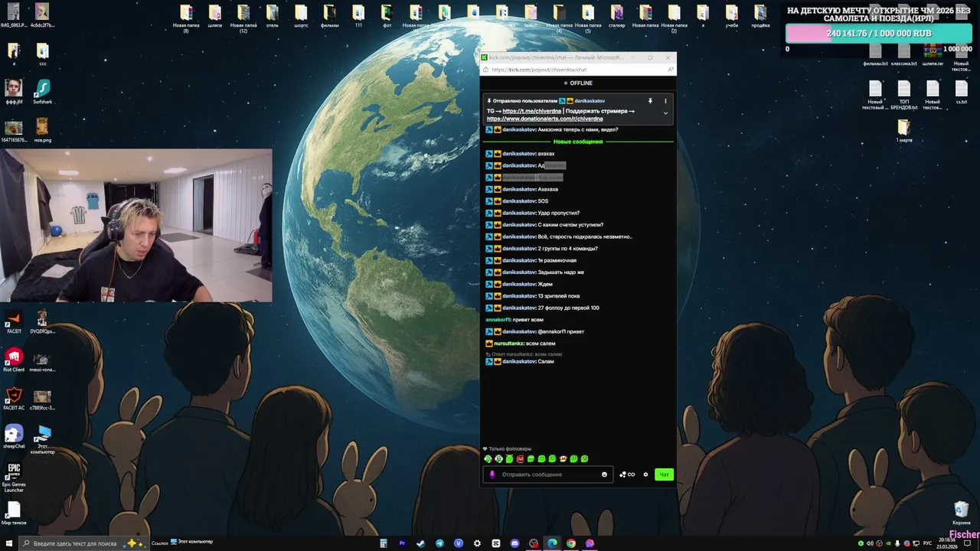Screen dimensions: 980x551
Task: Open the pinned message three-dot menu
Action: [x=665, y=101]
